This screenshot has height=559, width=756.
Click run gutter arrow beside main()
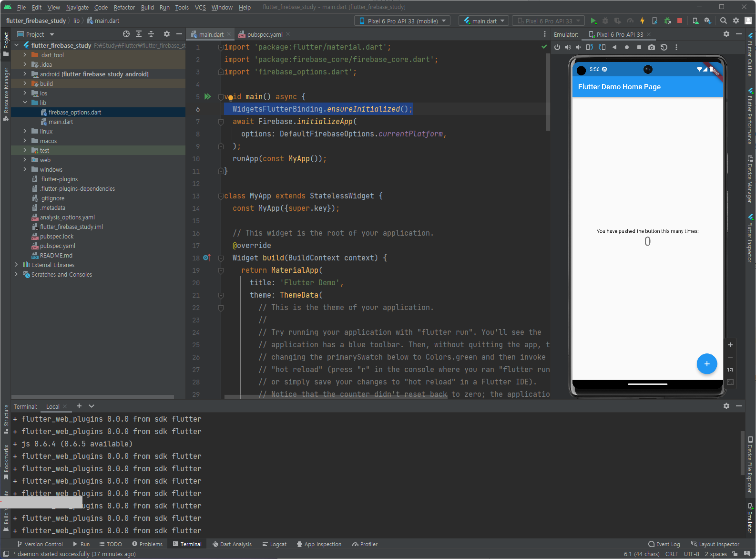[x=207, y=96]
